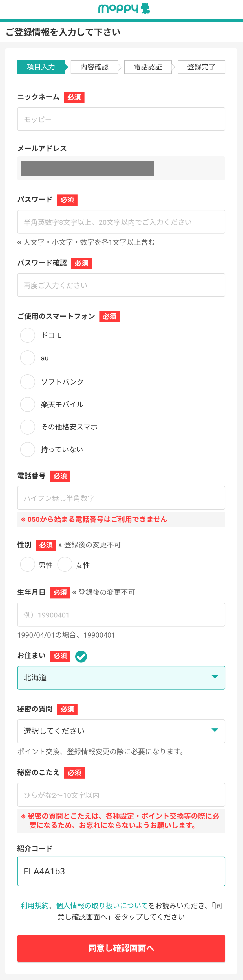Select 男性 gender radio button

(x=27, y=565)
